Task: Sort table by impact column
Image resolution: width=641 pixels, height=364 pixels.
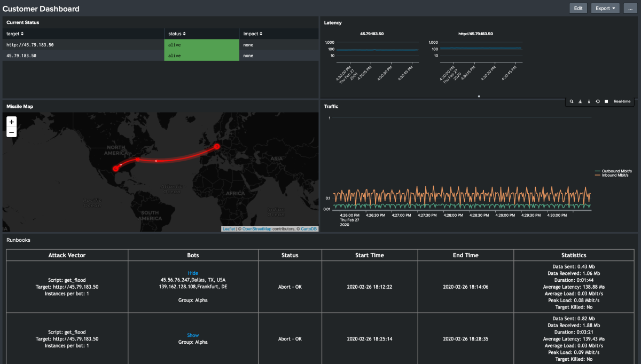Action: click(x=253, y=34)
